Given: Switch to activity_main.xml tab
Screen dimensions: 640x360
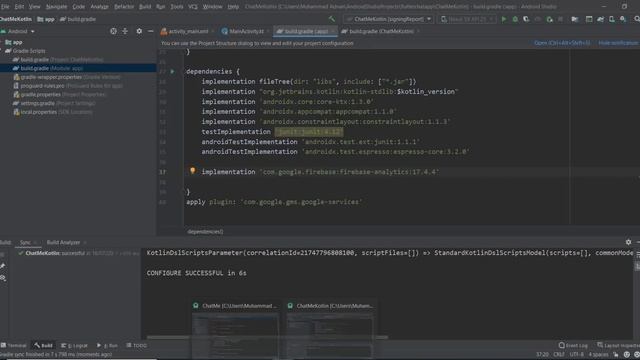Looking at the screenshot, I should click(185, 31).
